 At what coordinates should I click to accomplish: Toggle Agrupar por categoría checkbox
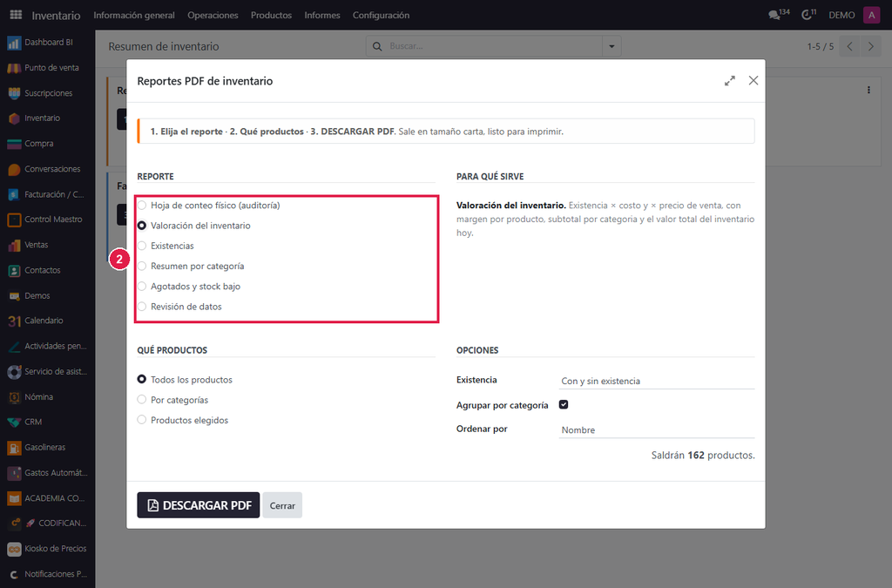[x=564, y=405]
